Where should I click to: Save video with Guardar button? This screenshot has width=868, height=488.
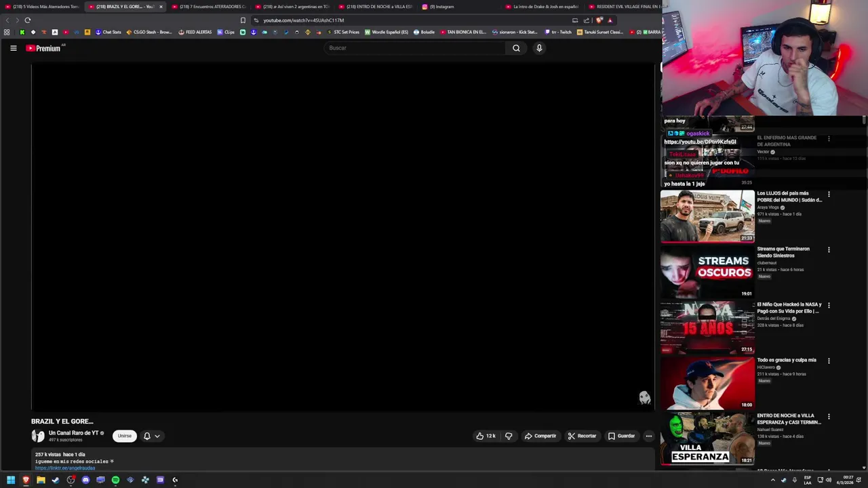[621, 436]
